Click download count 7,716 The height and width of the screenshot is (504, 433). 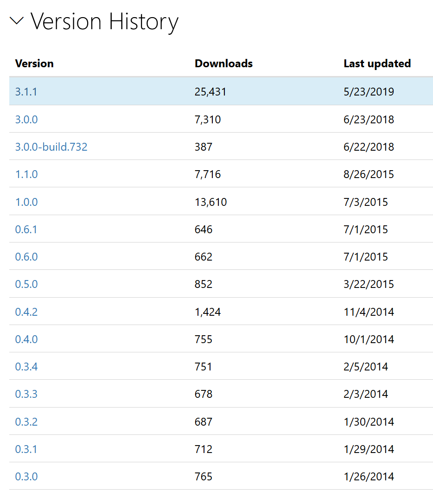click(x=208, y=174)
